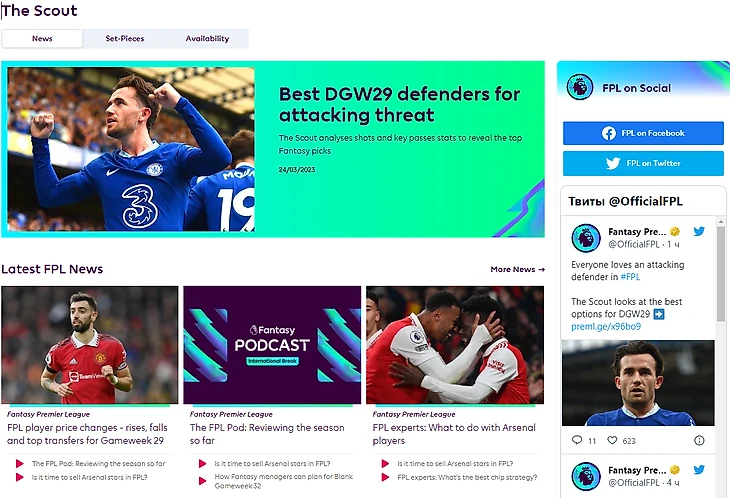The image size is (730, 498).
Task: Like the first tweet with heart icon
Action: tap(612, 440)
